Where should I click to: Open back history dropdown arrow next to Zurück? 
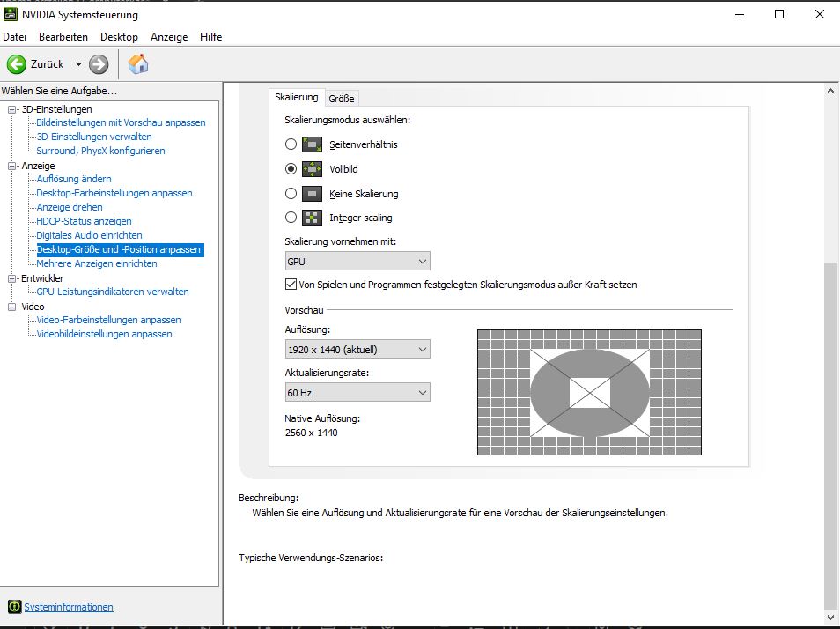coord(78,64)
